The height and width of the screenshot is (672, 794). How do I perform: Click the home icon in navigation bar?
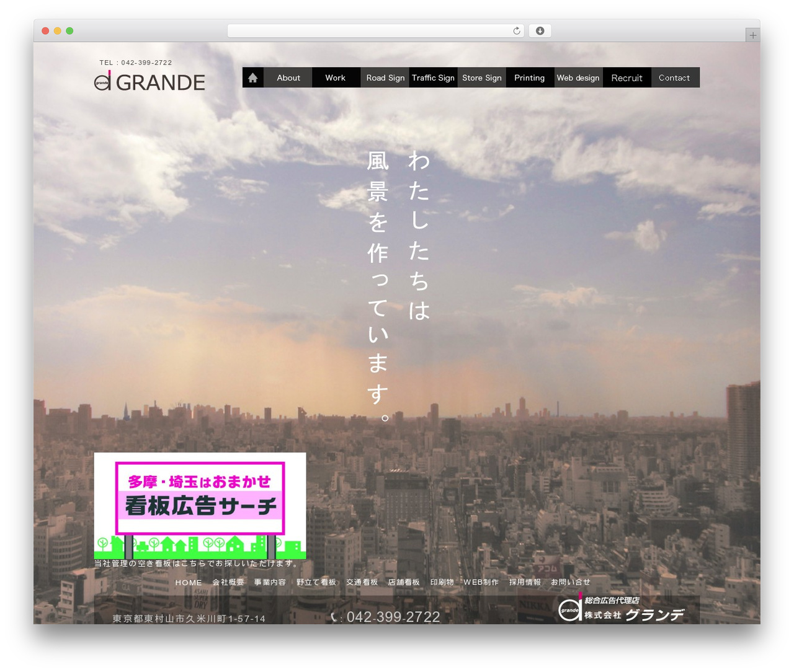click(252, 77)
